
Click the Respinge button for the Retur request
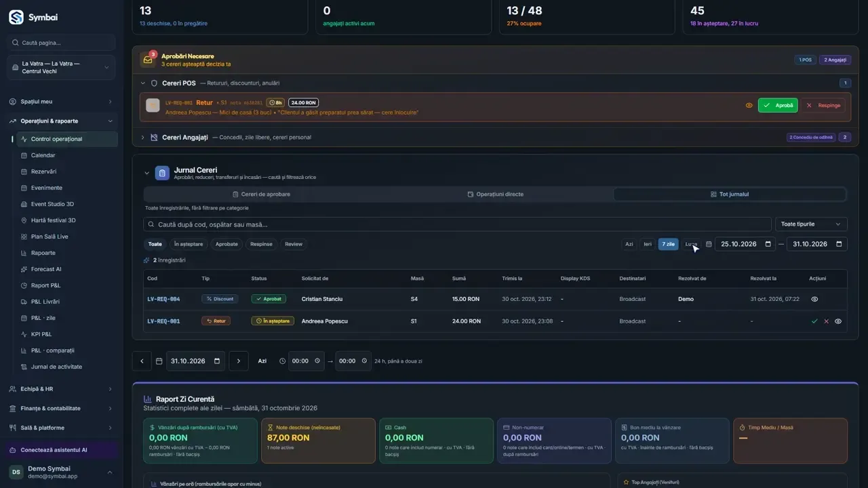[x=825, y=106]
